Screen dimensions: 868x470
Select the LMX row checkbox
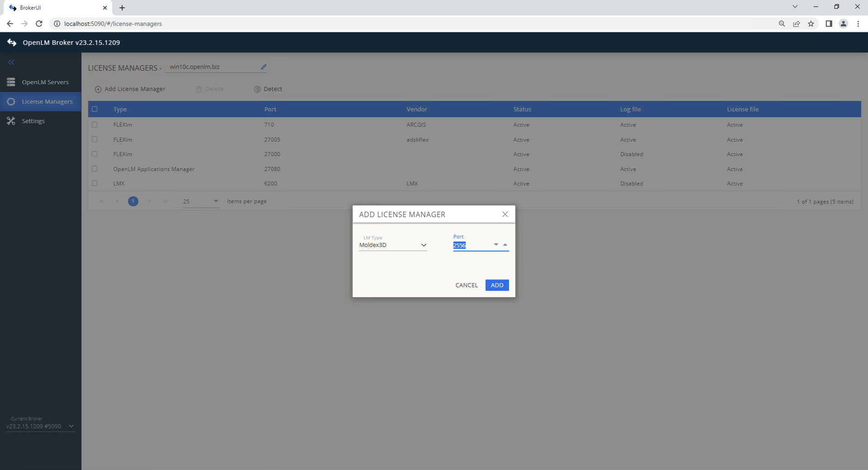[x=94, y=183]
